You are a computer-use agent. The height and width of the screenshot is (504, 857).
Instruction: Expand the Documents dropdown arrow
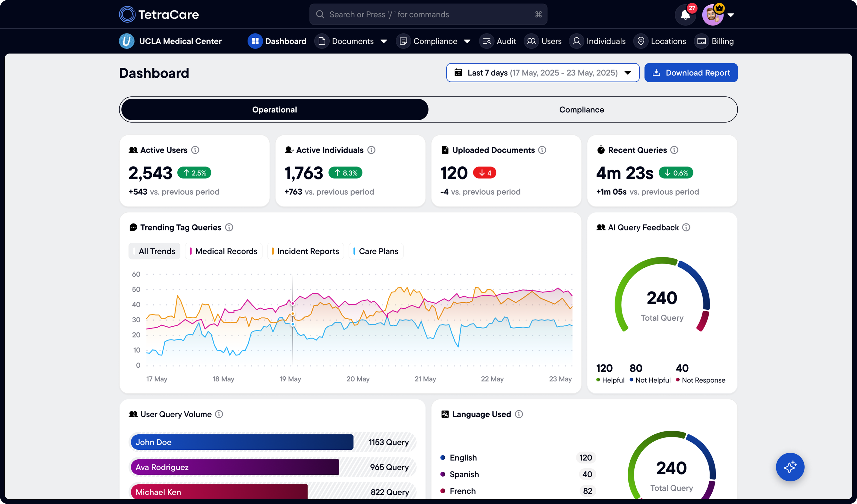click(384, 41)
